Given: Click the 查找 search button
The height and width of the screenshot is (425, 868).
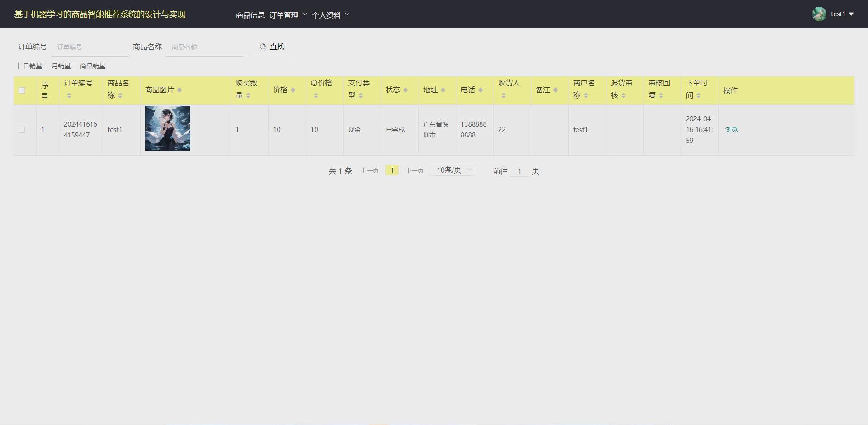Looking at the screenshot, I should 272,47.
